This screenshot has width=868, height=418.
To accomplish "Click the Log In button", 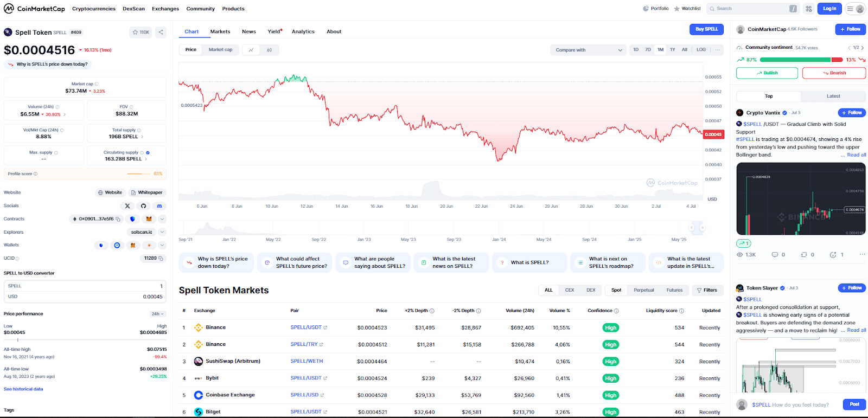I will [829, 9].
